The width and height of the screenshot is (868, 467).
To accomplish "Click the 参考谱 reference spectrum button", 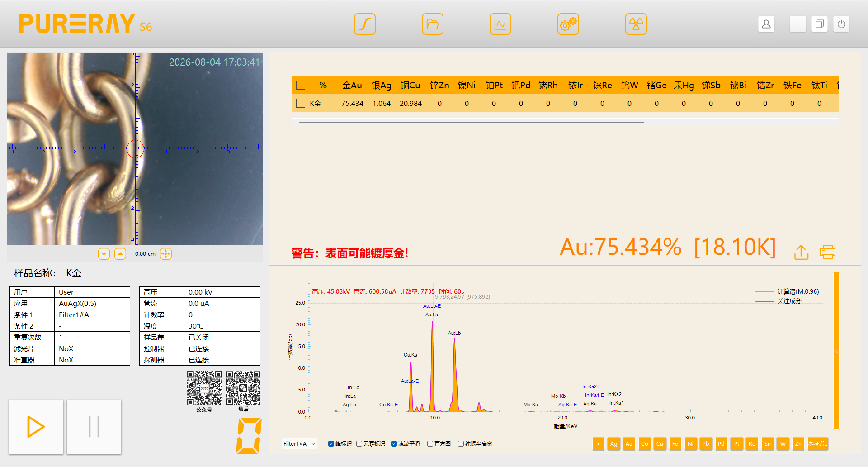I will click(817, 444).
